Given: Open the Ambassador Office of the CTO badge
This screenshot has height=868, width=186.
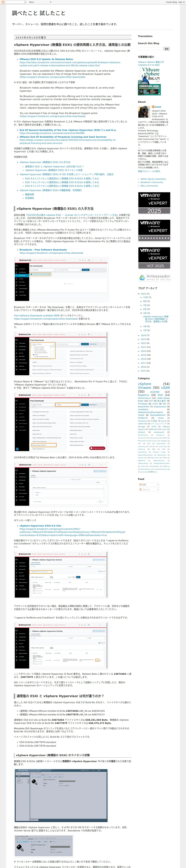Looking at the screenshot, I should [x=154, y=278].
